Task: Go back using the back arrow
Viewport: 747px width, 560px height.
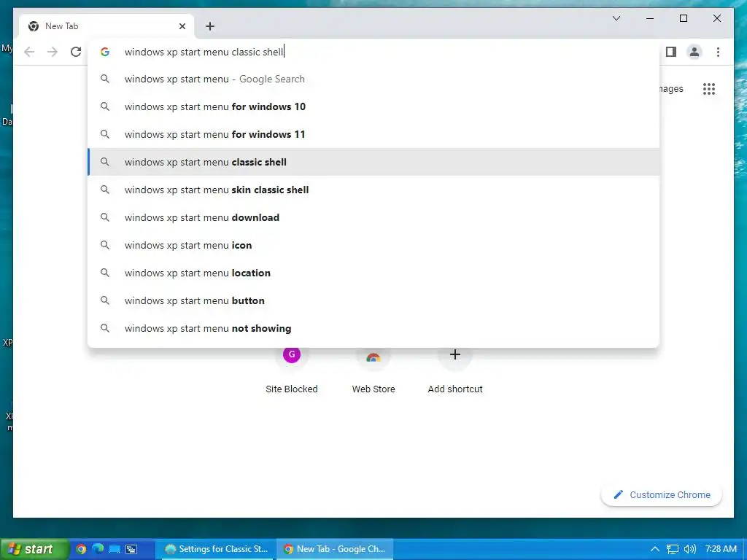Action: (x=29, y=52)
